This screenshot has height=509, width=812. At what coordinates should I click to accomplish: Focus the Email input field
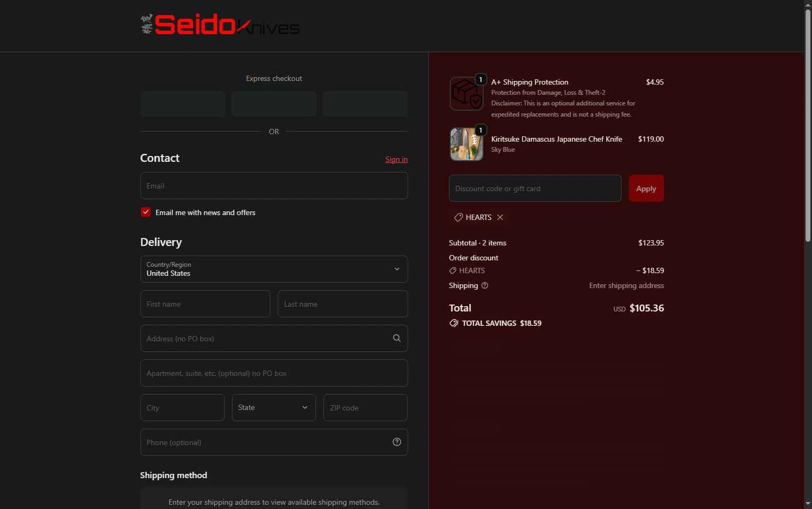pos(274,185)
